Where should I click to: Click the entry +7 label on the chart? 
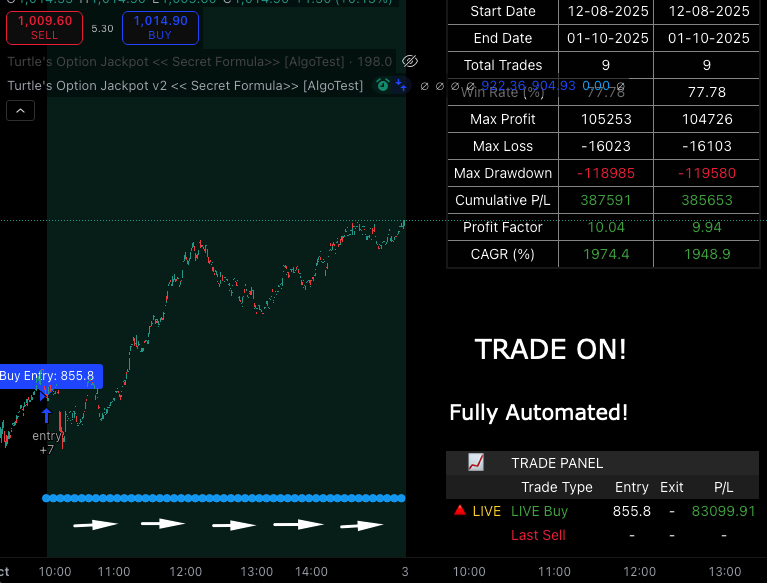click(x=47, y=443)
